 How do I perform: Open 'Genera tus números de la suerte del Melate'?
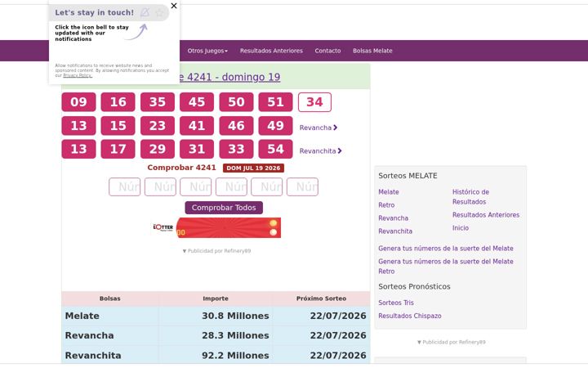coord(446,249)
